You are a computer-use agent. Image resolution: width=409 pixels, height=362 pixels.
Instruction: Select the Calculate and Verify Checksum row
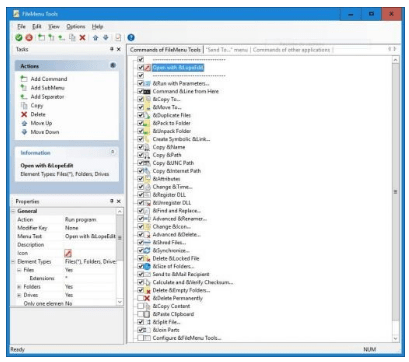[x=193, y=282]
